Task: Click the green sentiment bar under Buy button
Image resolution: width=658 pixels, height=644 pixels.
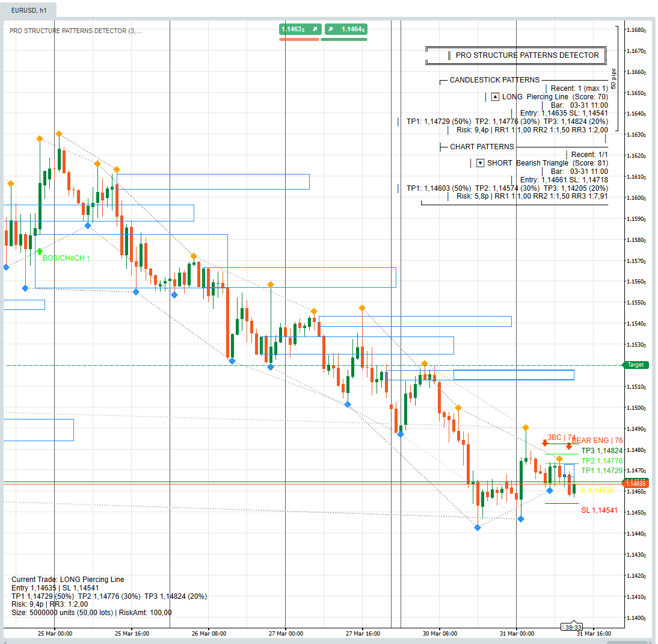Action: pyautogui.click(x=344, y=40)
